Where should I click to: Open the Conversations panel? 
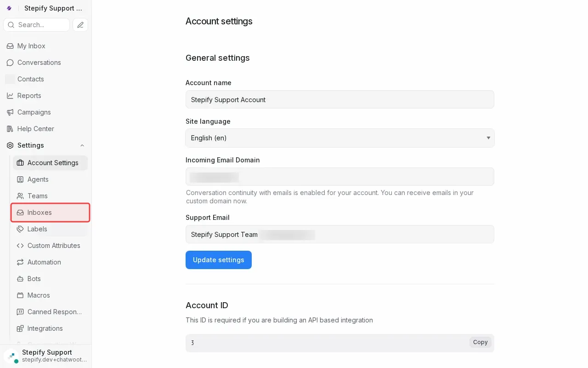coord(39,63)
